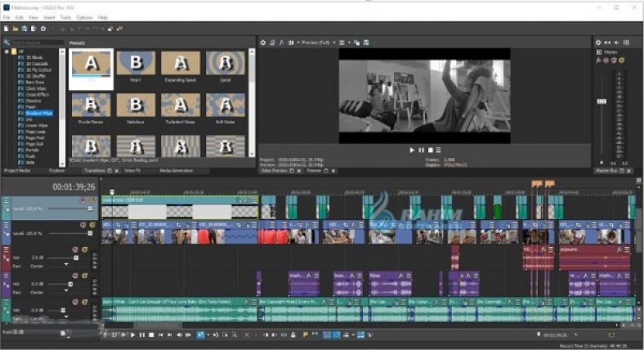
Task: Click the Open project folder icon
Action: 15,29
